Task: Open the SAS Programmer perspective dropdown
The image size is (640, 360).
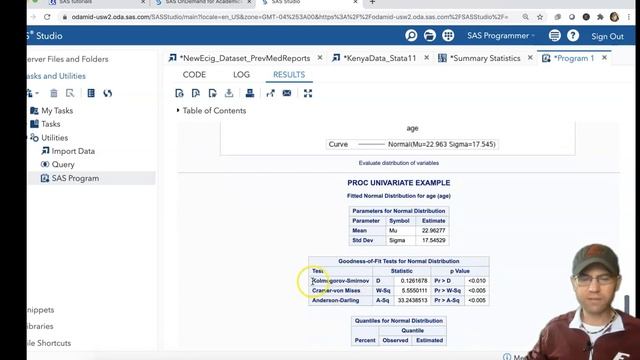Action: (x=501, y=36)
